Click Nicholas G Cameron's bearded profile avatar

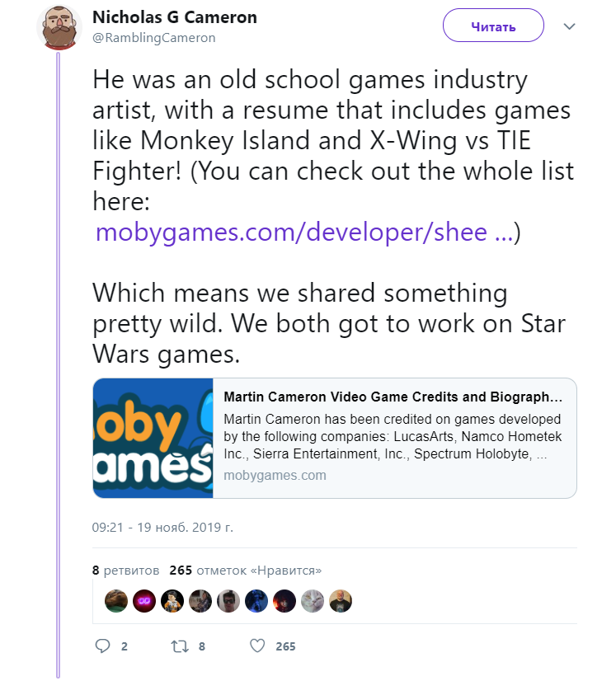[59, 26]
